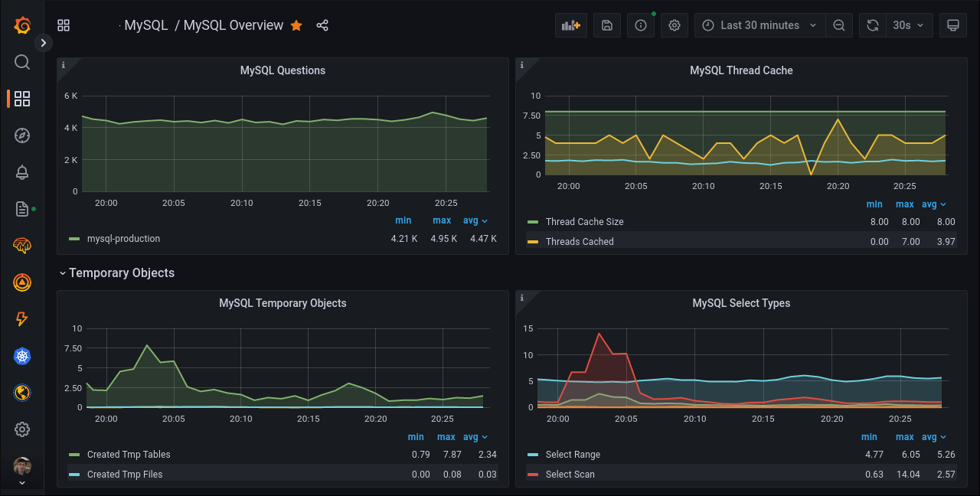The width and height of the screenshot is (980, 496).
Task: Select the Explore compass icon in sidebar
Action: tap(21, 135)
